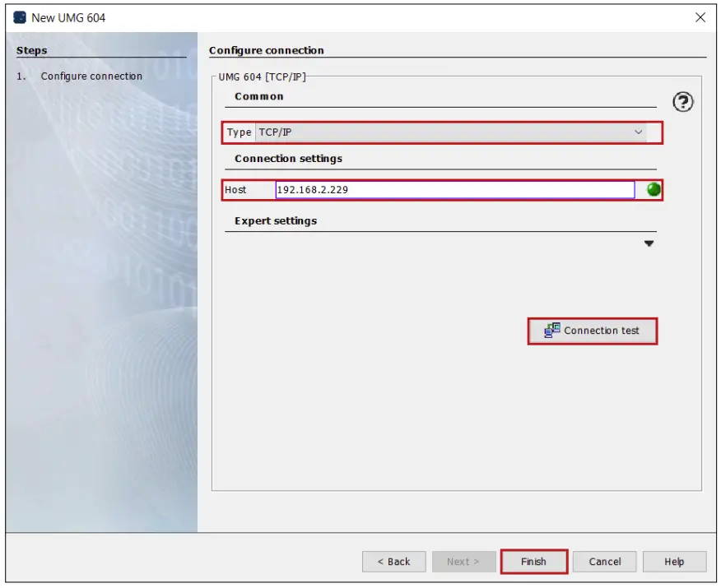Click the disabled Next button

tap(463, 562)
